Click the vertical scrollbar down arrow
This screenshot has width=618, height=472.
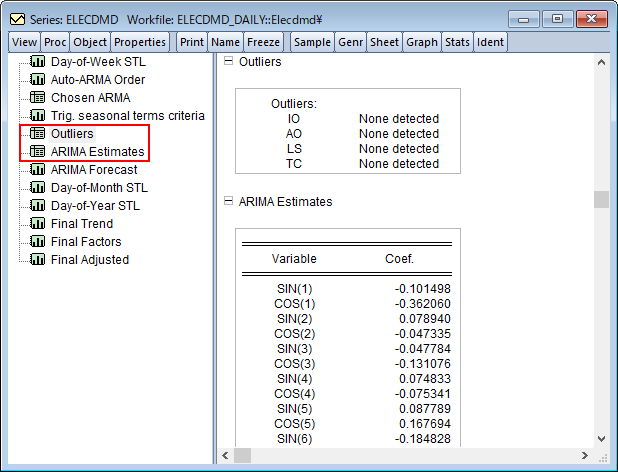point(601,439)
